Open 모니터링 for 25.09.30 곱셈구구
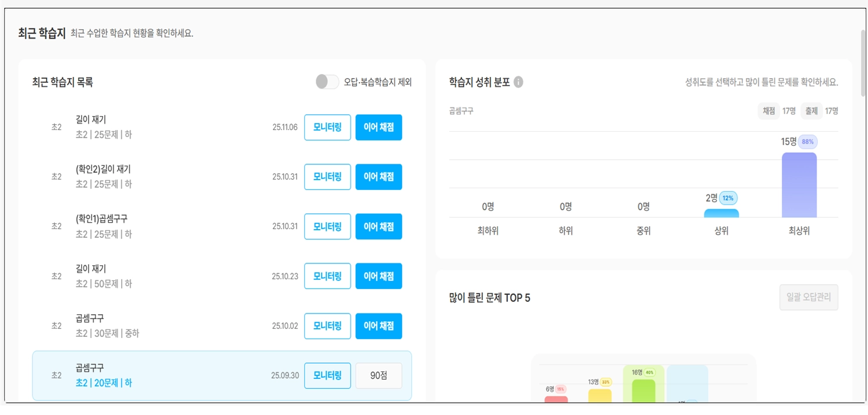The image size is (868, 415). pos(327,376)
